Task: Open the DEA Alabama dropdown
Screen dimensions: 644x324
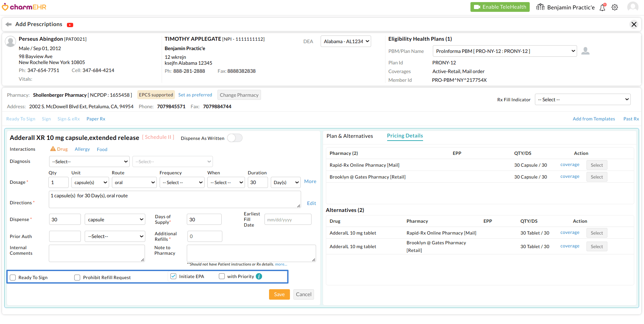Action: 346,41
